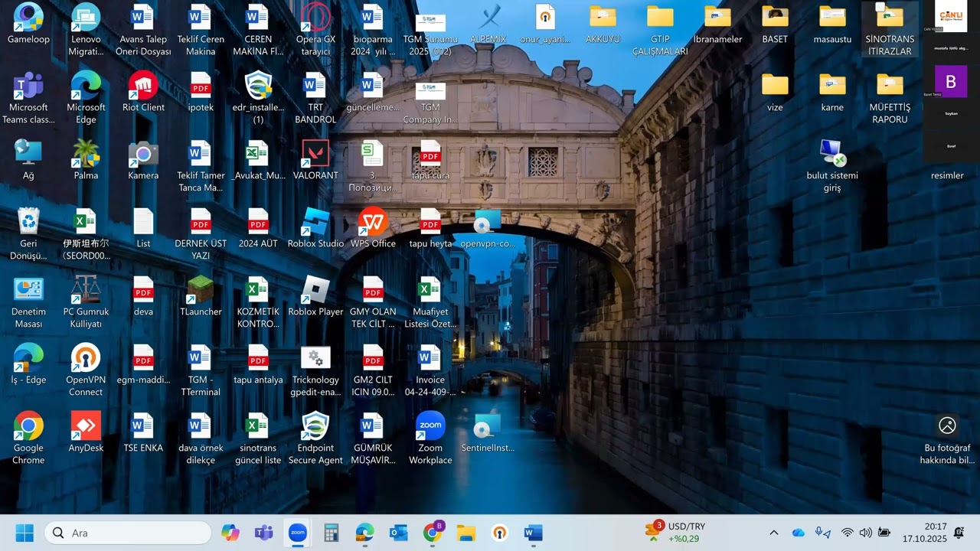Open the notification bell in taskbar
980x551 pixels.
click(959, 533)
